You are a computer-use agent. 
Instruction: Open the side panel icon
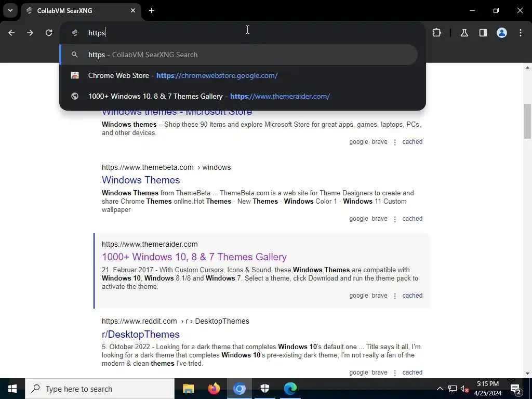483,33
